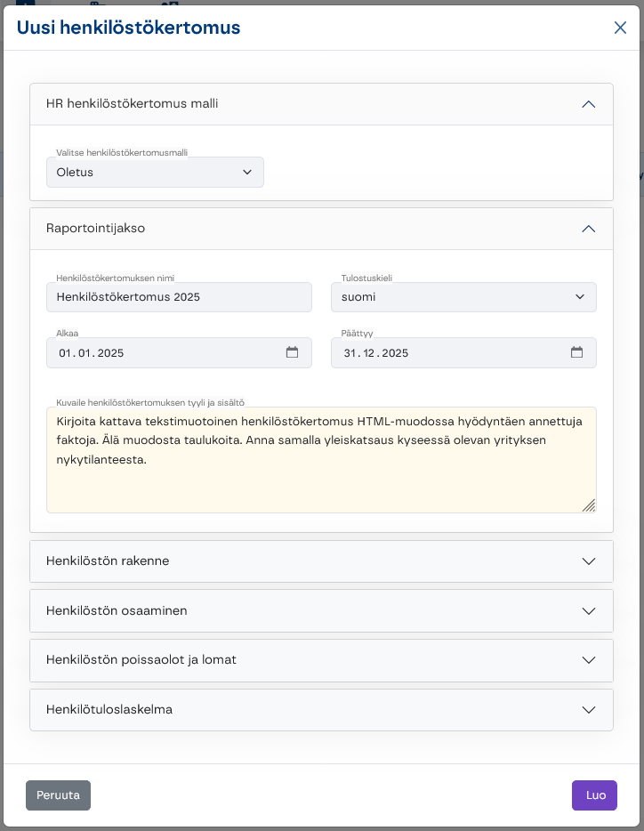
Task: Collapse the HR henkilöstökertomus malli section
Action: coord(588,104)
